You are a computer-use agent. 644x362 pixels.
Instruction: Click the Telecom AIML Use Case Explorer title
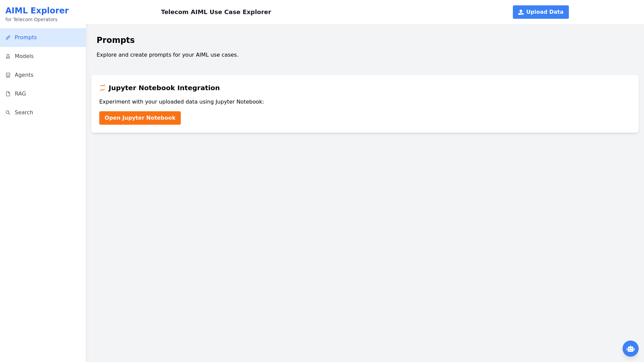pos(216,12)
